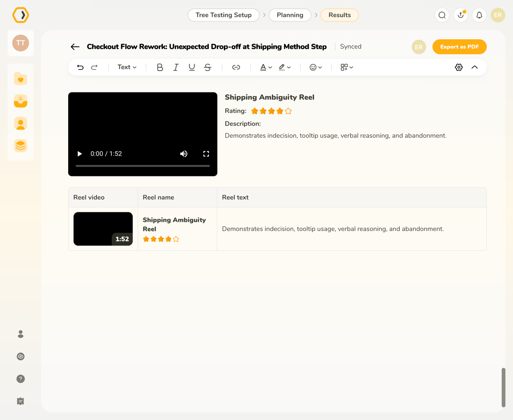Undo the last edit
This screenshot has width=513, height=420.
[x=80, y=67]
